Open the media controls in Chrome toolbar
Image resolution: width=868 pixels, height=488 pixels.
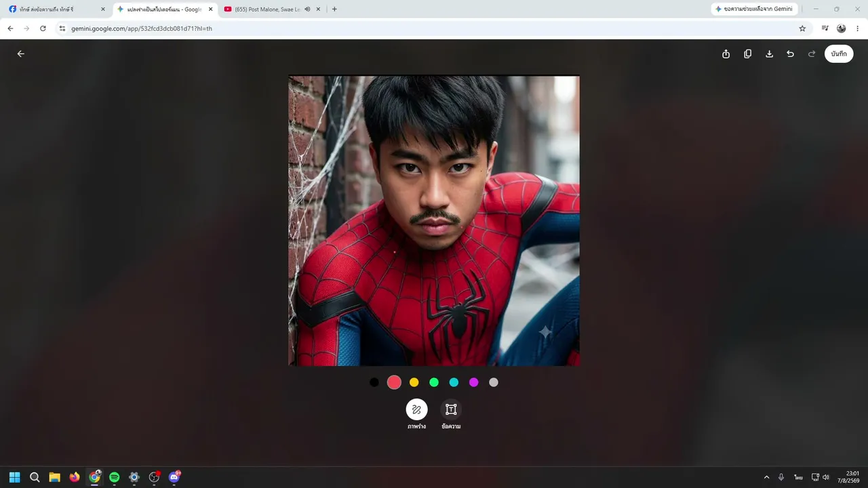pos(825,28)
